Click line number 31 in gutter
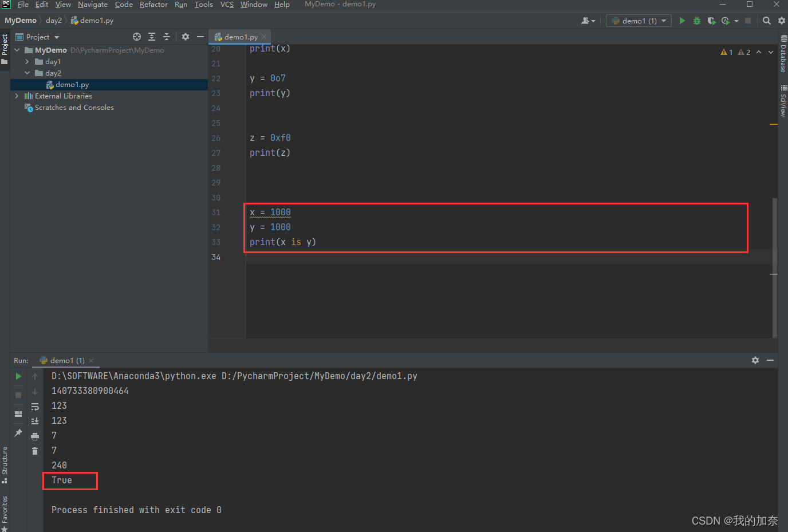The image size is (788, 532). [x=216, y=212]
